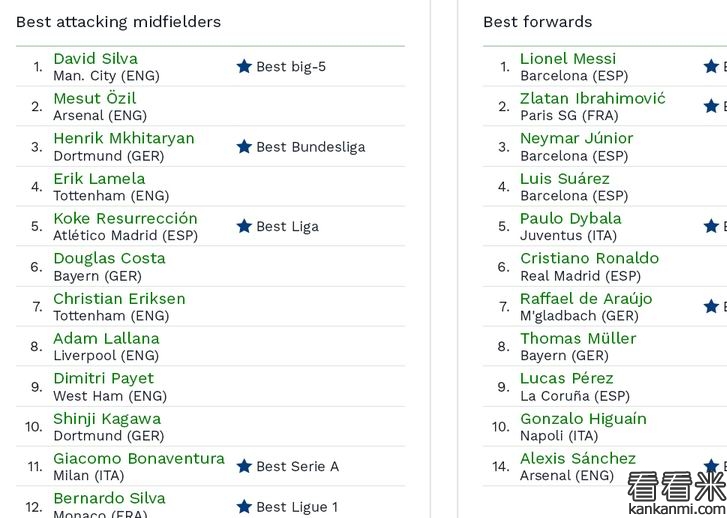Open Christian Eriksen player link
Viewport: 727px width, 518px height.
[x=119, y=299]
